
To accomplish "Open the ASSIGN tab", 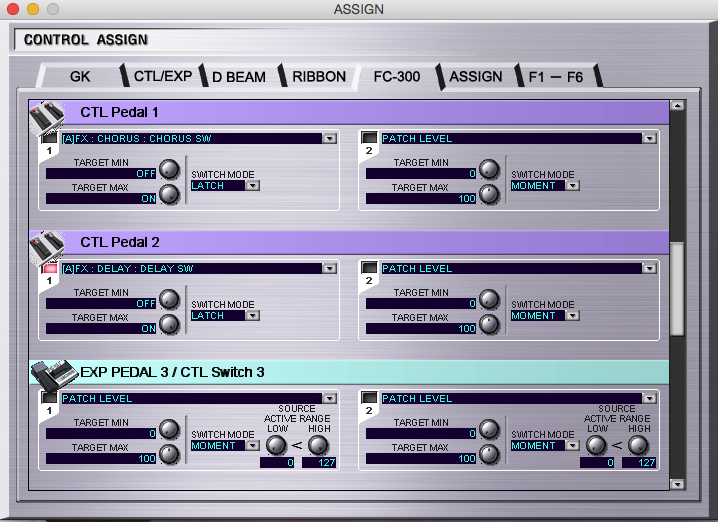I will (x=476, y=76).
